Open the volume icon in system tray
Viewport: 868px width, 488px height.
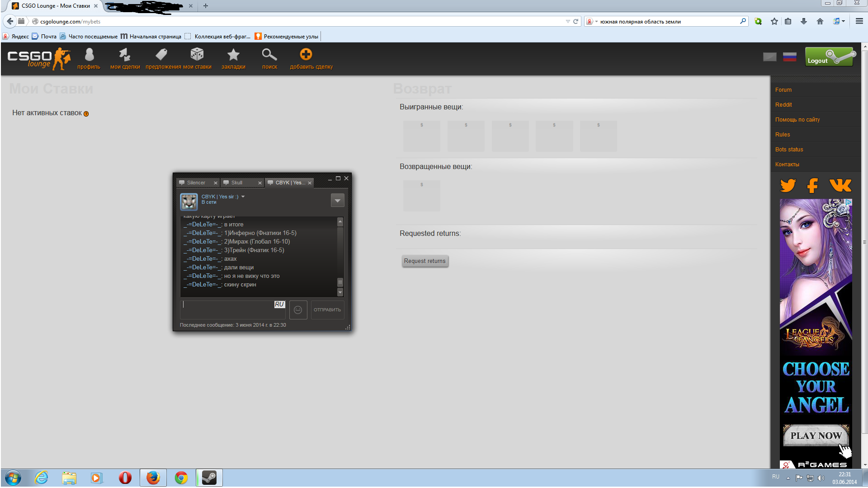click(821, 478)
